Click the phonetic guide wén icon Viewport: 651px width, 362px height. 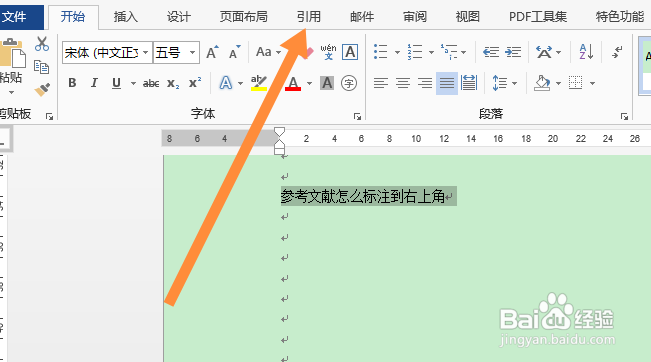(328, 52)
